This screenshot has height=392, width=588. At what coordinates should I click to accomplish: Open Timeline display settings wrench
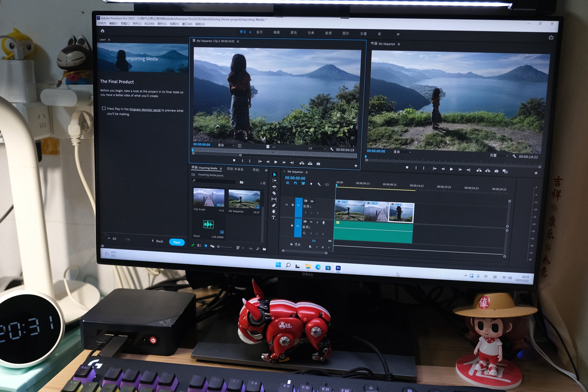pos(319,184)
